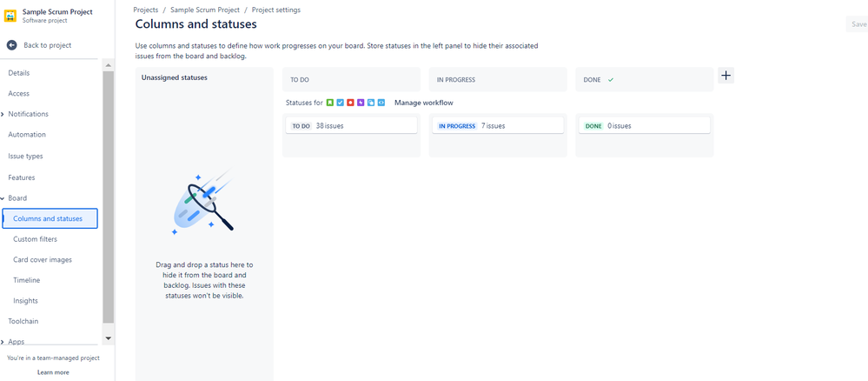Open Automation settings
Image resolution: width=868 pixels, height=381 pixels.
point(27,135)
